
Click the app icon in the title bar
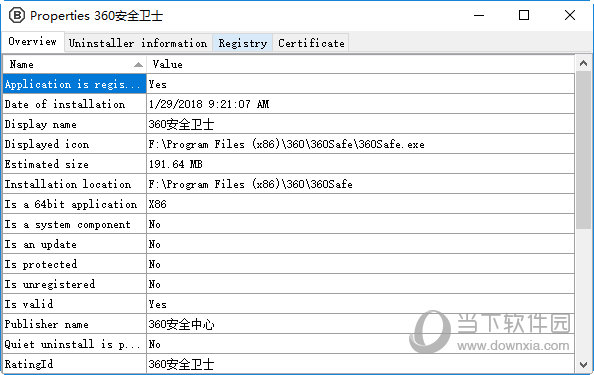point(17,16)
